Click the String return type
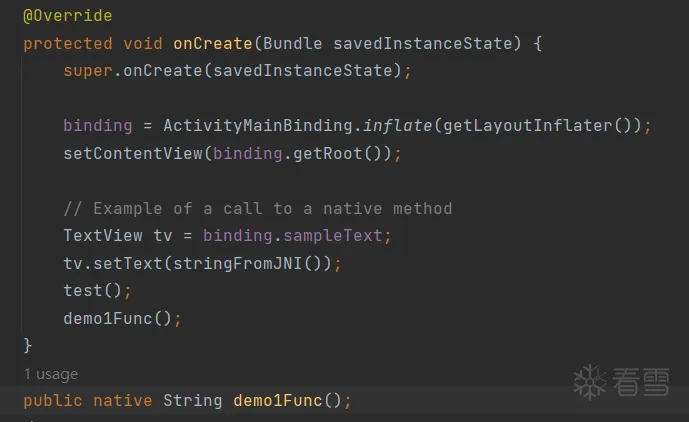The width and height of the screenshot is (689, 422). 192,400
